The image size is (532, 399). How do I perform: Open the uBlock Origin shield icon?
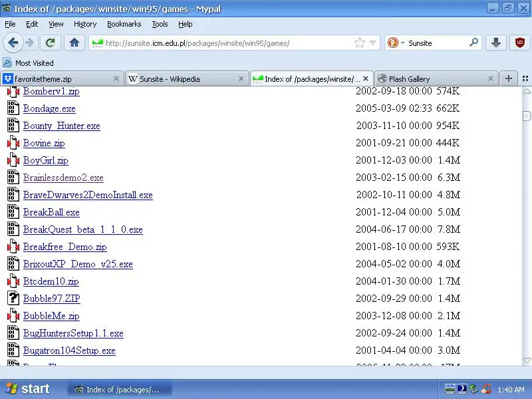coord(520,43)
